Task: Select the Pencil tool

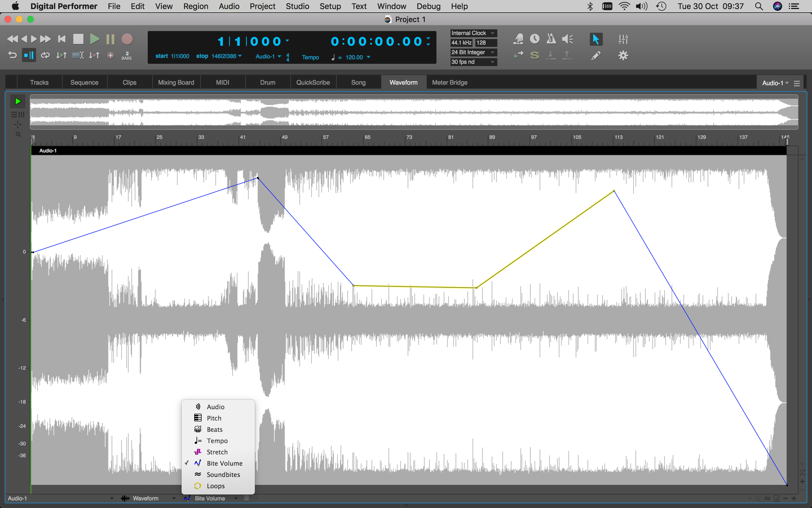Action: [x=596, y=55]
